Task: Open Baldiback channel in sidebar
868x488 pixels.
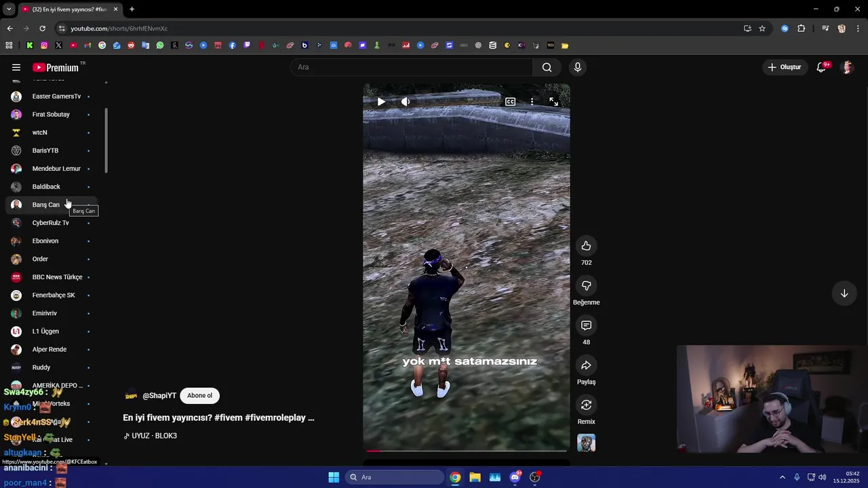Action: coord(53,187)
